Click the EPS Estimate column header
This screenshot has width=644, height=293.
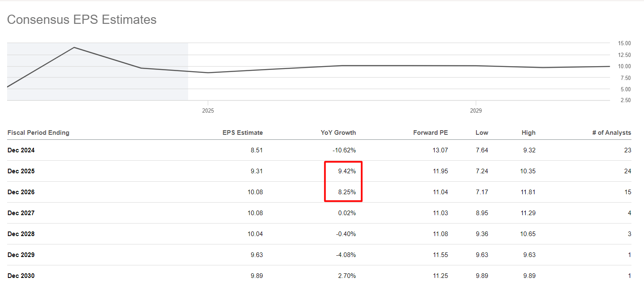242,133
